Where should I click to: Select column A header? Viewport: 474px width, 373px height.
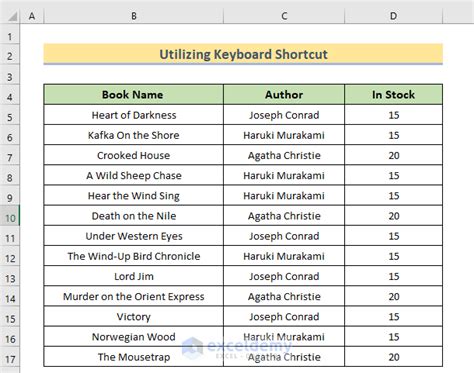point(32,16)
